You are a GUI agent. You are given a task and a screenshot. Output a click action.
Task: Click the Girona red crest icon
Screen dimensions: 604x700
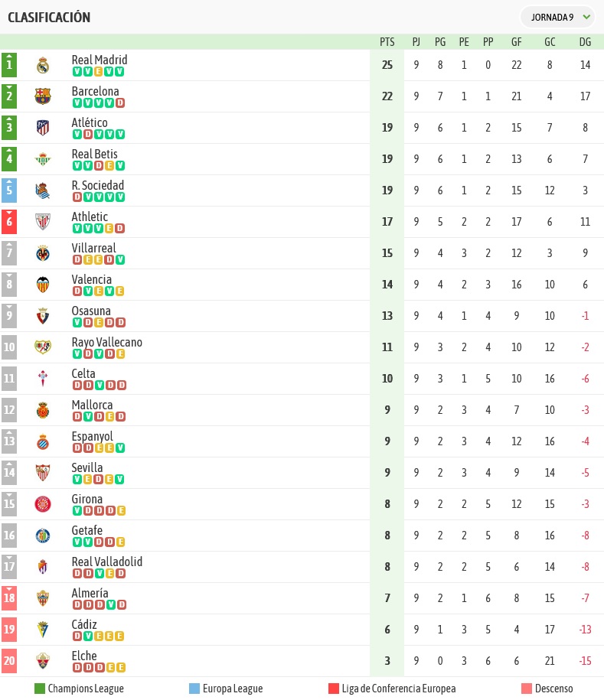(x=43, y=504)
